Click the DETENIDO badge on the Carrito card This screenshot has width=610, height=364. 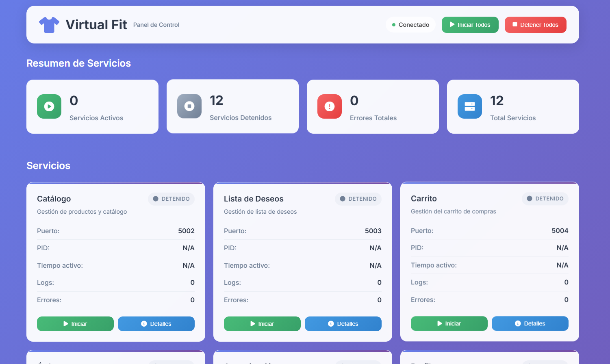[545, 198]
